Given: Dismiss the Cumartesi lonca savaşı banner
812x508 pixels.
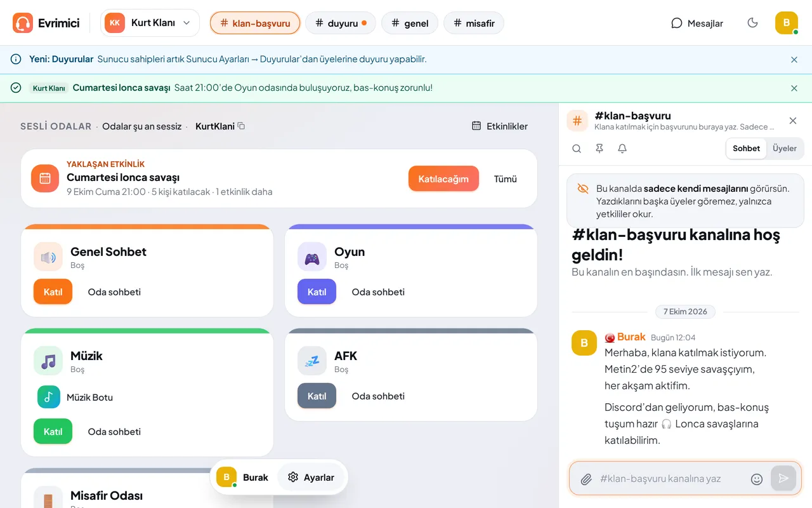Looking at the screenshot, I should [794, 88].
